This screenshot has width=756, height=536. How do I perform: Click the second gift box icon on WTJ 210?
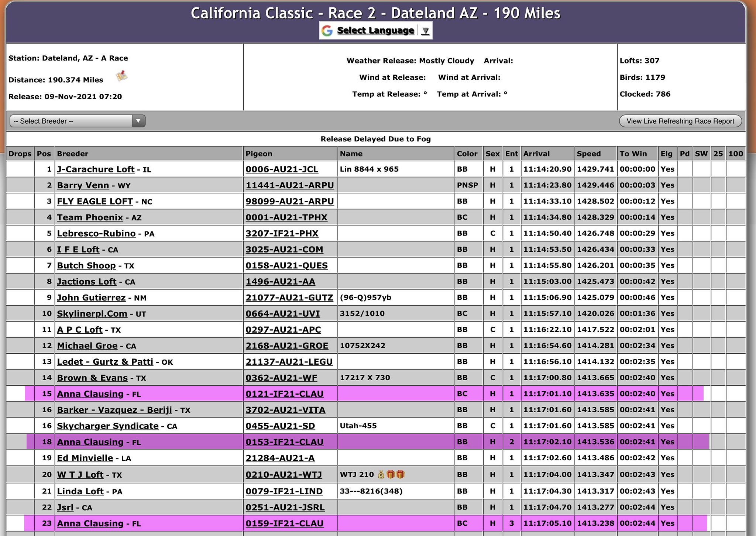point(400,474)
